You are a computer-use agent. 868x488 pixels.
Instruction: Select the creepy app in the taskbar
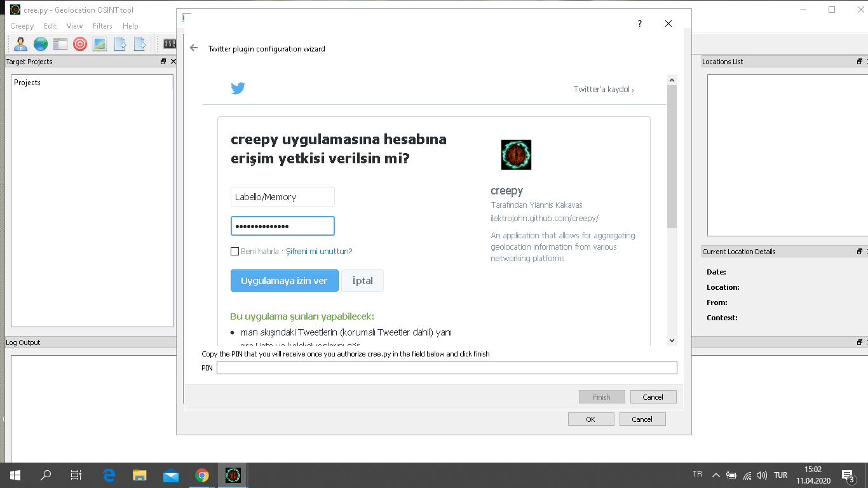tap(233, 475)
